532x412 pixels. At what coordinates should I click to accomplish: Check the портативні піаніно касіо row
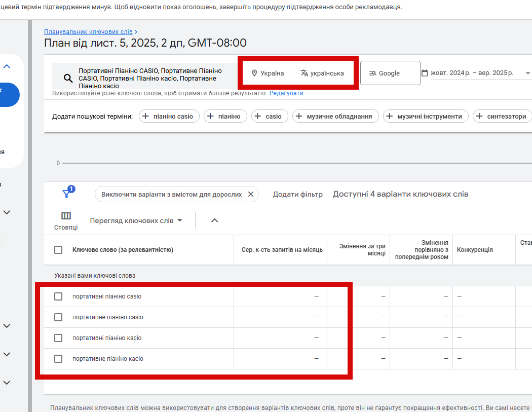[58, 338]
